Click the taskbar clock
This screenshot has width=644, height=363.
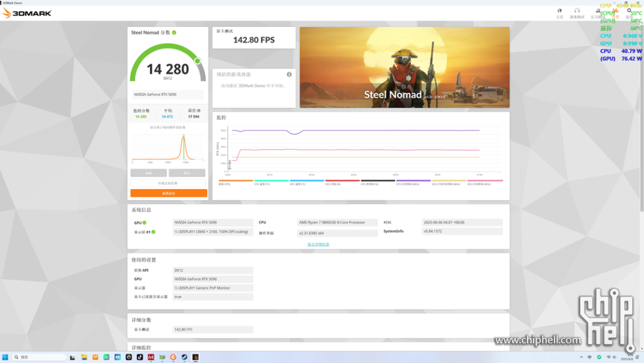pos(627,357)
